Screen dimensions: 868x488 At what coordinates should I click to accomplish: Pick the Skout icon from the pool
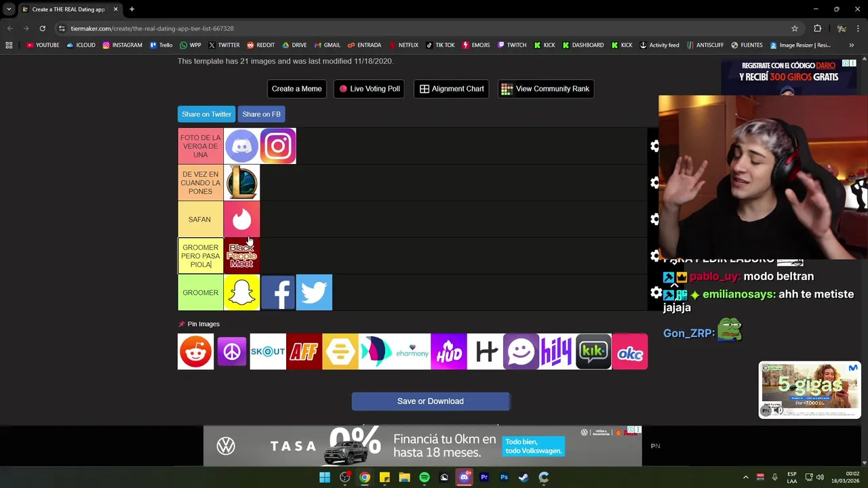(268, 352)
